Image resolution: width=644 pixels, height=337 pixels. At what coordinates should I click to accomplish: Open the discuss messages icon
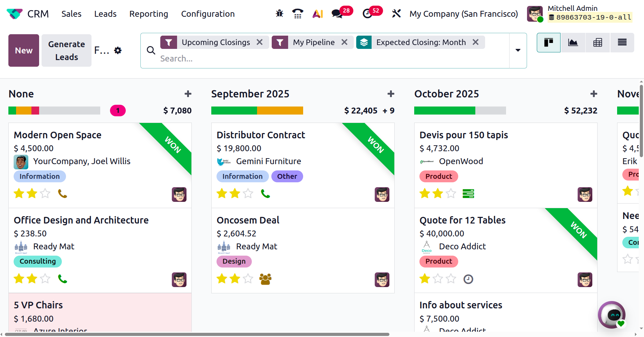[x=337, y=14]
